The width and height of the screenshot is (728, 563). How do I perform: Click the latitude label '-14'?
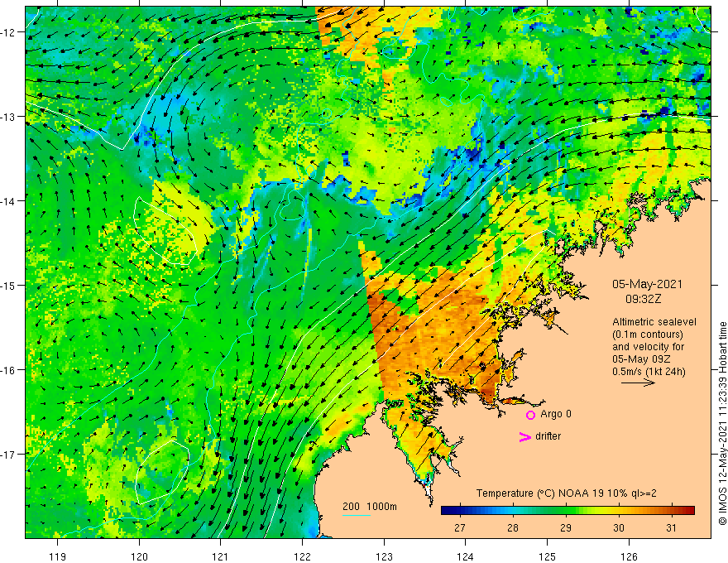pyautogui.click(x=9, y=201)
